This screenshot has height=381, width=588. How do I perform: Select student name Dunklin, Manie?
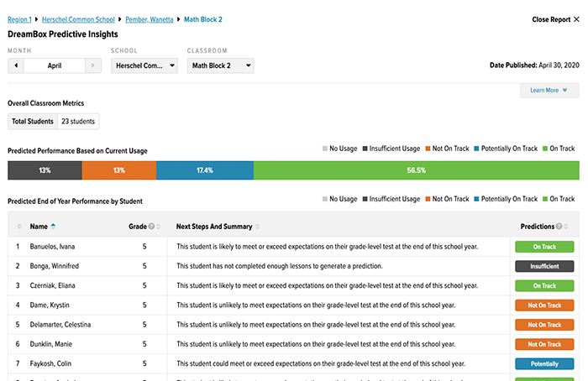coord(51,344)
